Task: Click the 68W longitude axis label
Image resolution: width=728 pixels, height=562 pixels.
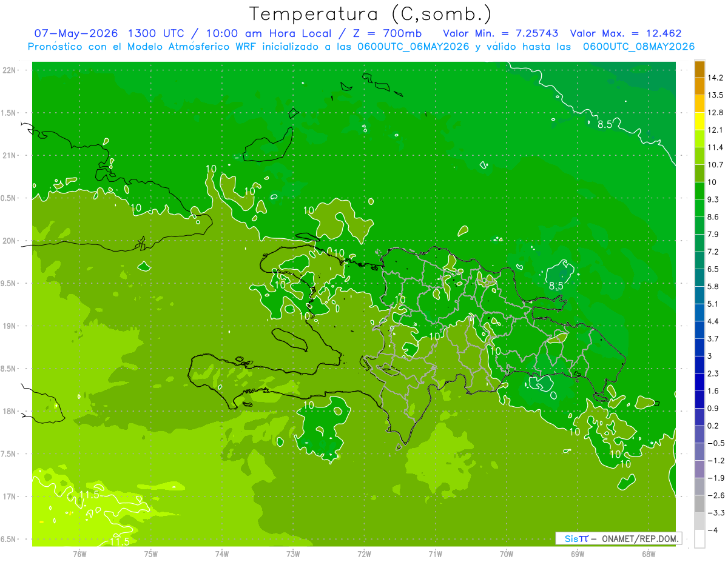Action: pos(649,554)
